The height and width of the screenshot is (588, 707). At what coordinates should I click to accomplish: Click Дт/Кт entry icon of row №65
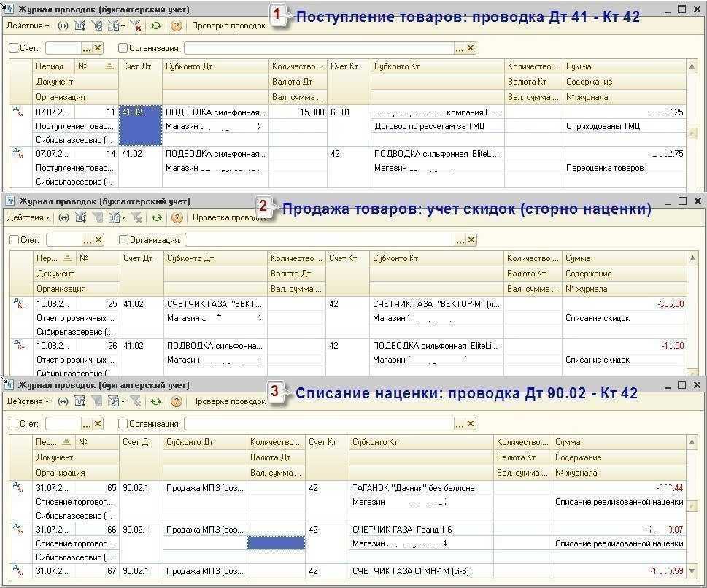[18, 487]
